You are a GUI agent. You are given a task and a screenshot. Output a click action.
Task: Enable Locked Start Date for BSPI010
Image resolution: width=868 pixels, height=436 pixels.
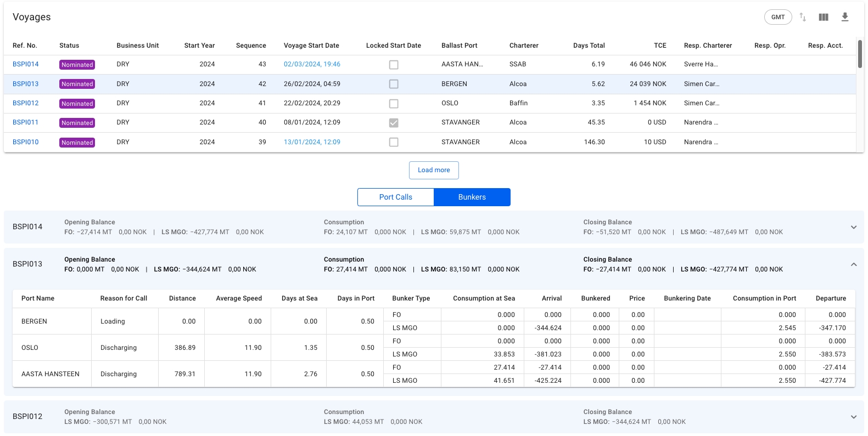[394, 142]
